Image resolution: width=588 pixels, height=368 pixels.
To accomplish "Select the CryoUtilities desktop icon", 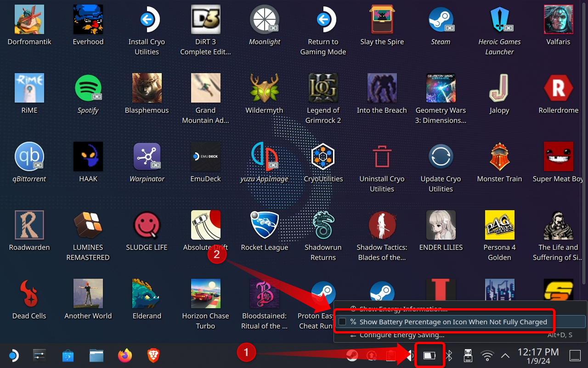I will click(323, 156).
